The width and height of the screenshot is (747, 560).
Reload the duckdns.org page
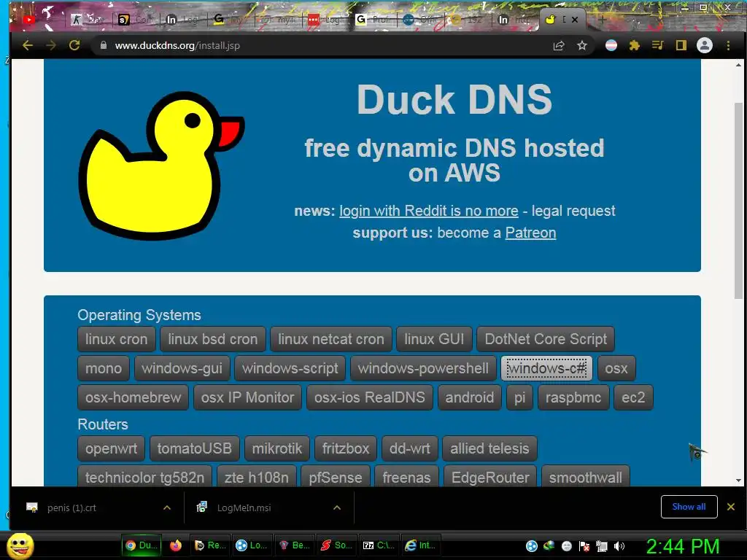pos(74,45)
